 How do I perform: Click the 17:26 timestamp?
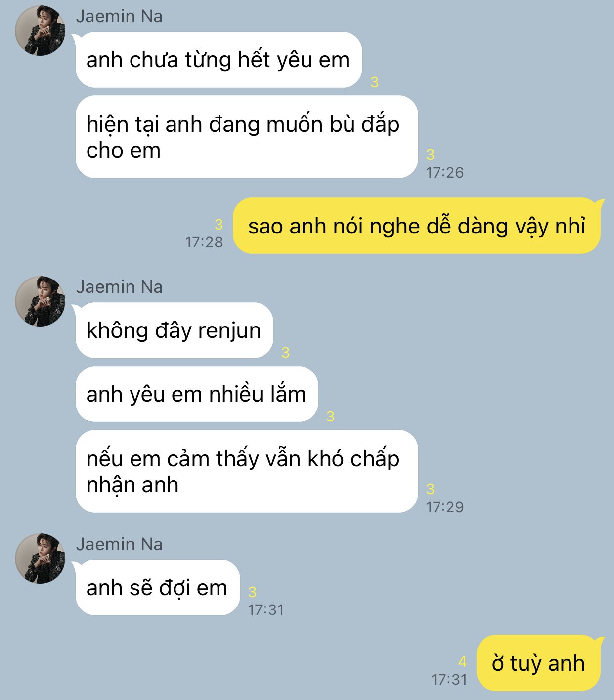445,172
